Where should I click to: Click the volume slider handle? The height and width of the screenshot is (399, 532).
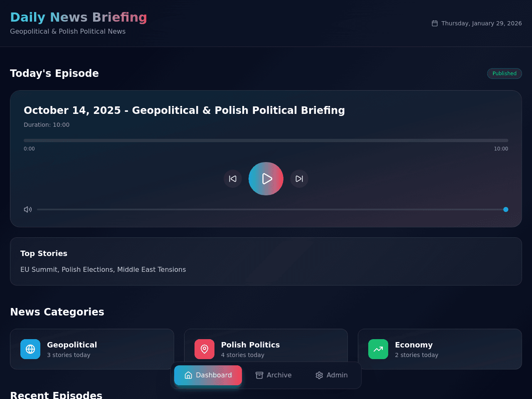506,209
